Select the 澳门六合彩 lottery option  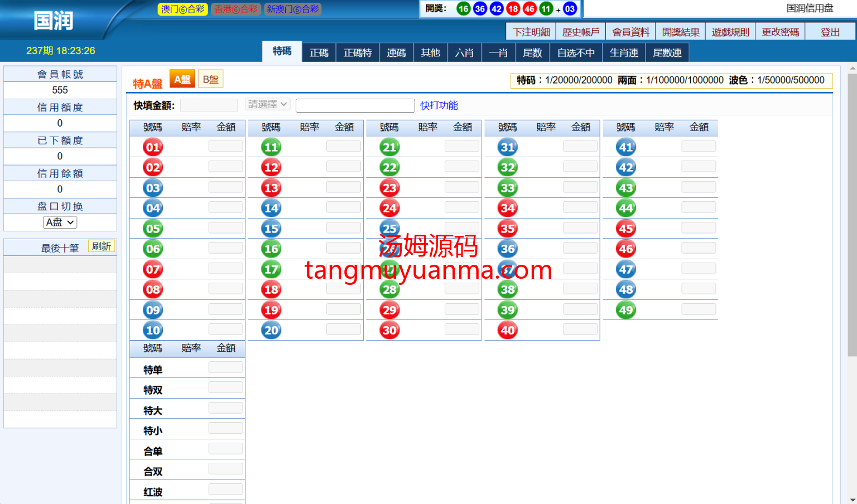(x=182, y=9)
